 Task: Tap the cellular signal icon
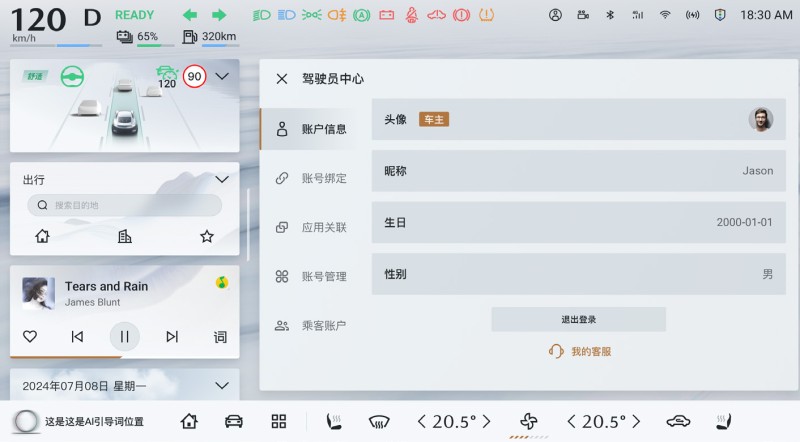pos(637,15)
